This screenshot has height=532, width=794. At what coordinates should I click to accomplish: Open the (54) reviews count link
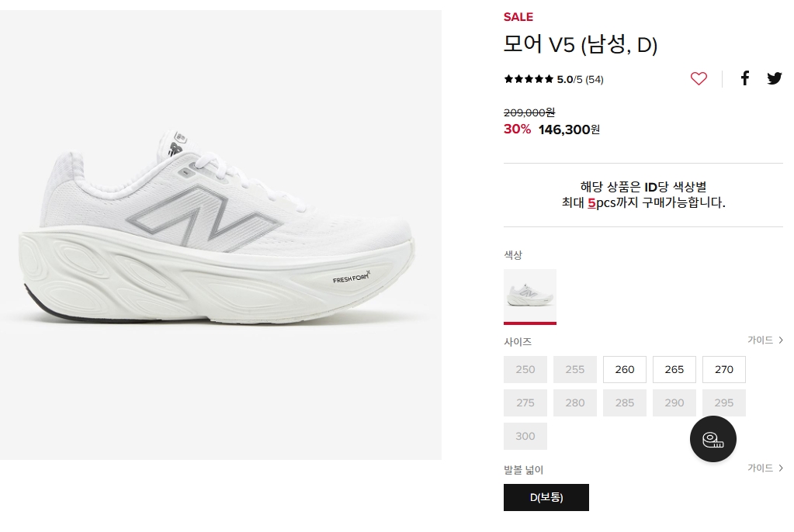point(595,79)
